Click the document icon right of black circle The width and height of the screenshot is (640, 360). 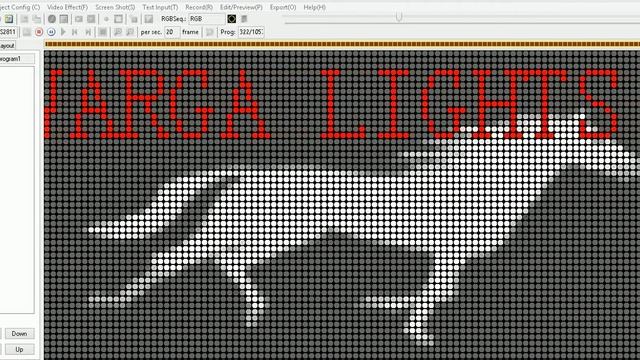point(244,19)
